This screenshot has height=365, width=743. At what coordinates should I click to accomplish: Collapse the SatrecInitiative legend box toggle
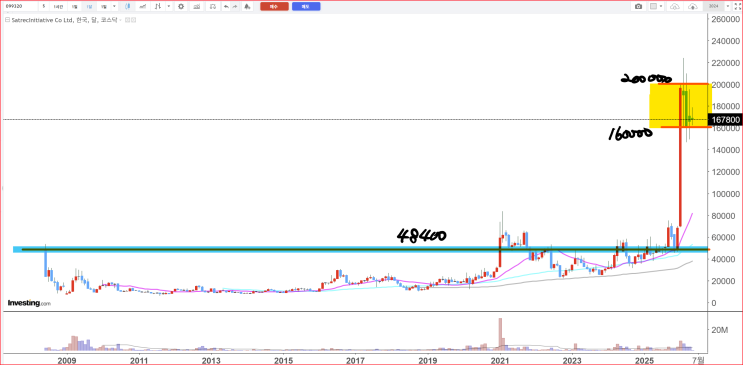click(8, 20)
